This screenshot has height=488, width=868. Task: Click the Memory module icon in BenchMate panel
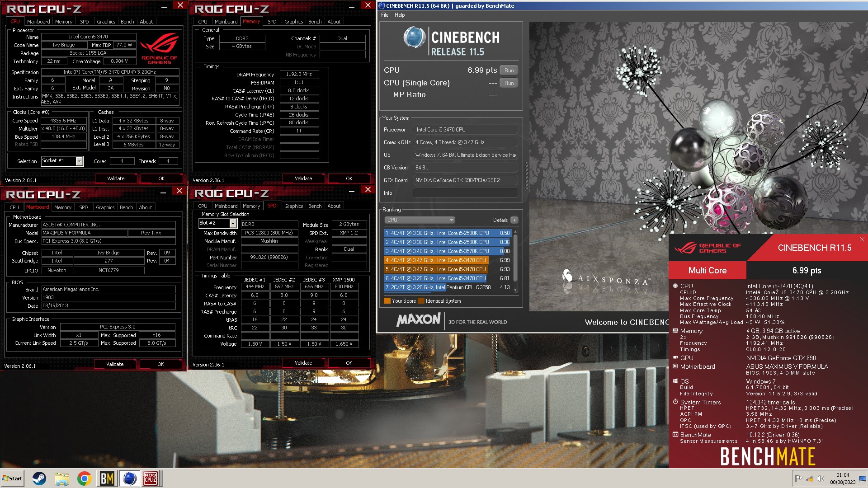675,331
